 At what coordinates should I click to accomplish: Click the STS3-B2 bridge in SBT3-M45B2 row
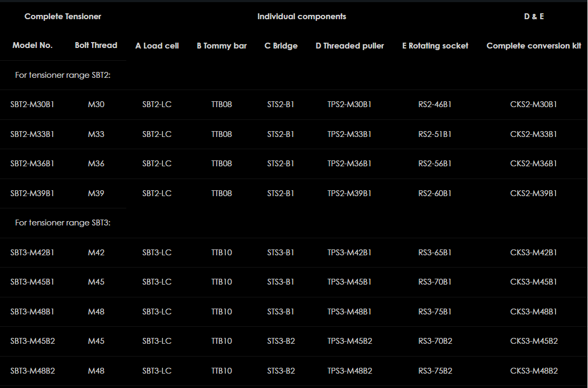[281, 341]
